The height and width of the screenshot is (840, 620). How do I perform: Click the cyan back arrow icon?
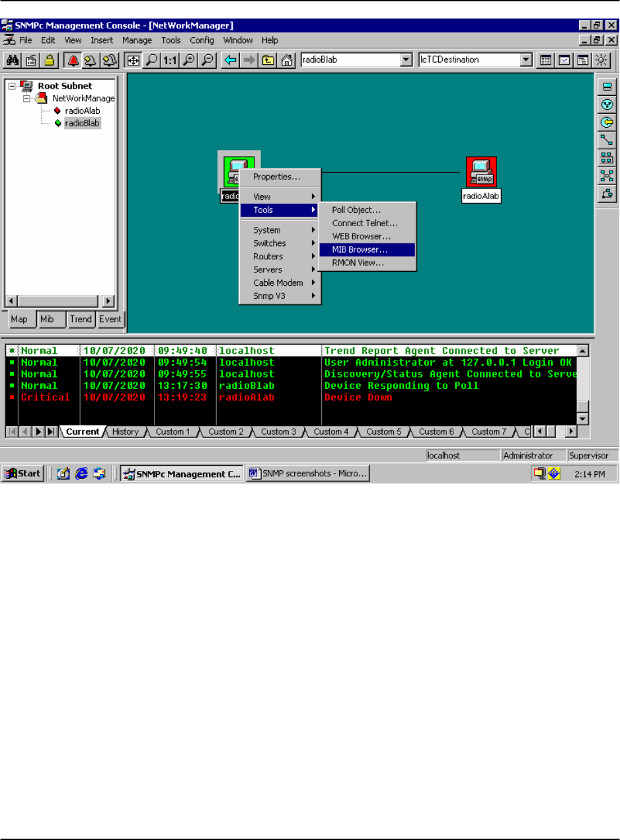pyautogui.click(x=230, y=60)
